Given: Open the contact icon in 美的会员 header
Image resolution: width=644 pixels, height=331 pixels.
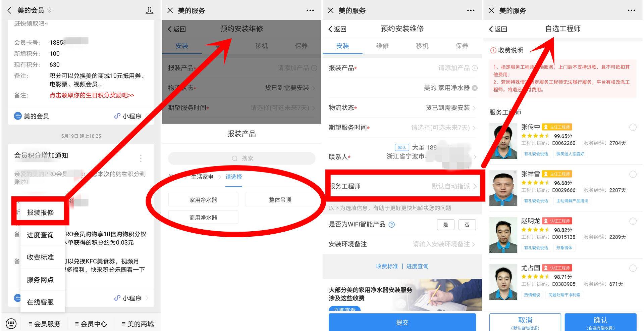Looking at the screenshot, I should pos(150,10).
